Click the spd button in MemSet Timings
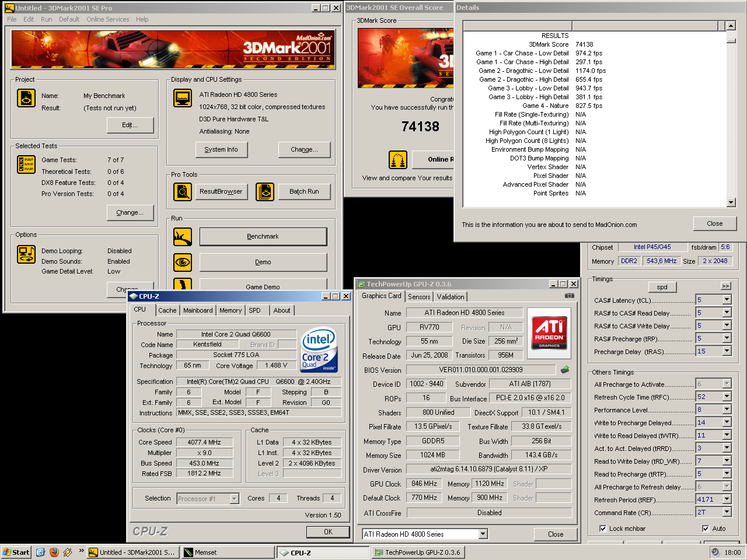747x560 pixels. point(662,287)
